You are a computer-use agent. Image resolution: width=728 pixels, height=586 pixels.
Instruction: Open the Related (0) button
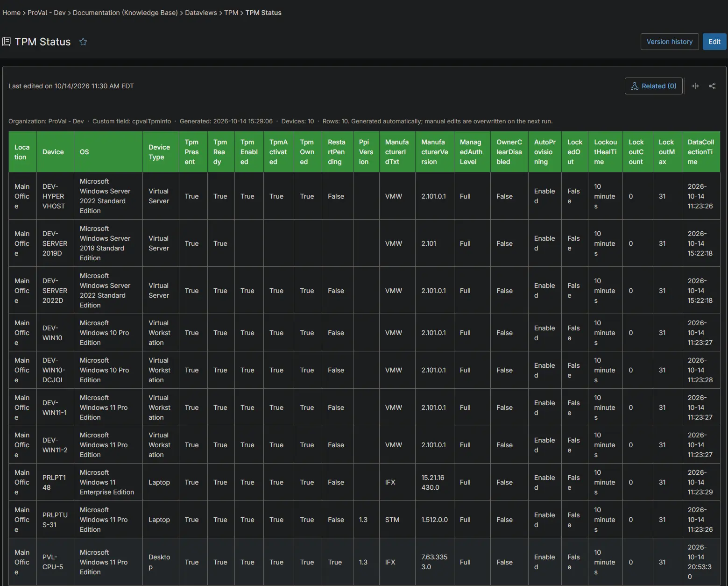654,86
